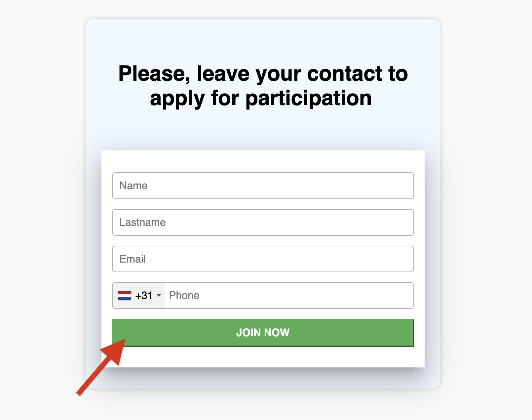Viewport: 532px width, 420px height.
Task: Focus the Phone number input
Action: [289, 296]
